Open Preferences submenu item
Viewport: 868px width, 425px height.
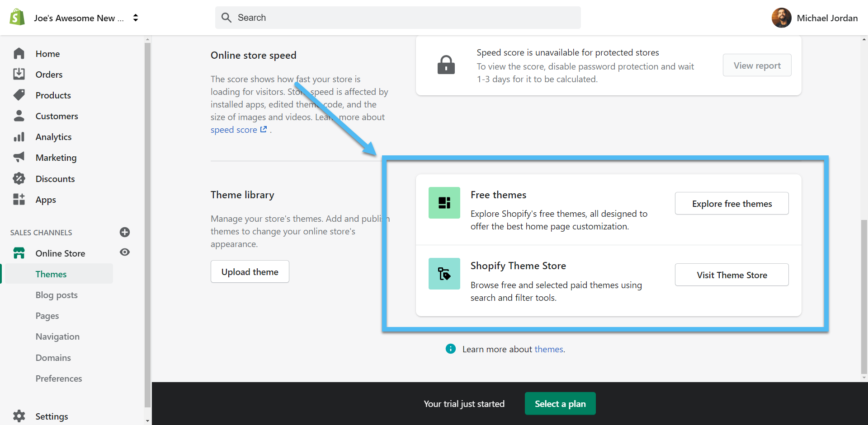pos(59,378)
